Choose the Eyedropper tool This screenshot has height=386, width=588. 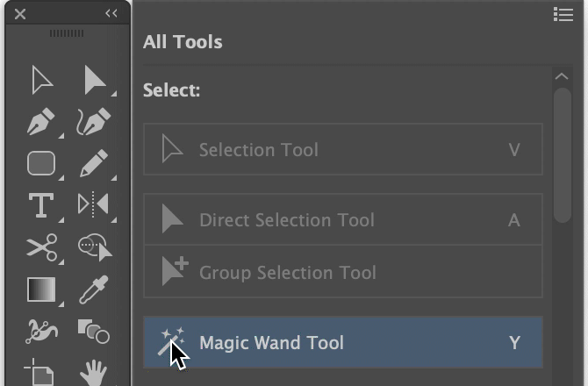click(x=93, y=289)
